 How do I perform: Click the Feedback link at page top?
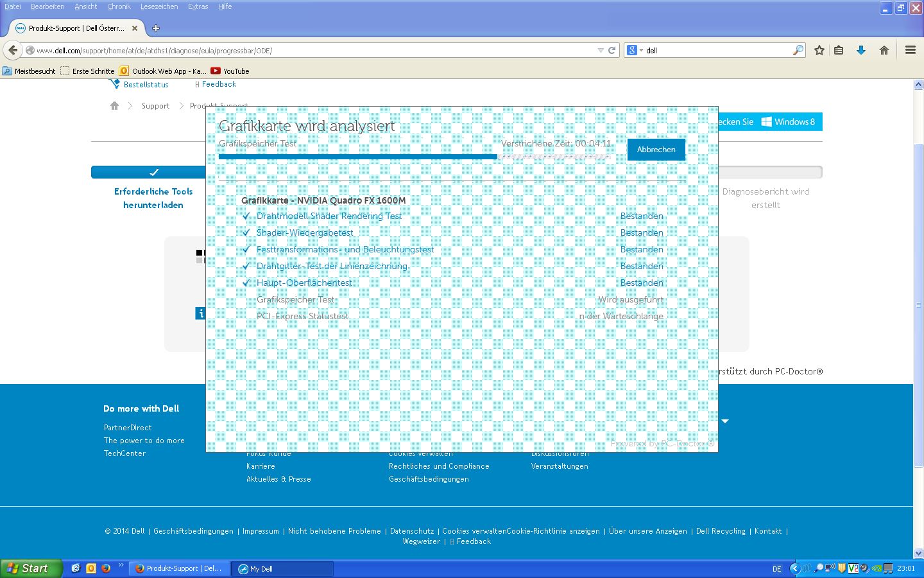219,84
